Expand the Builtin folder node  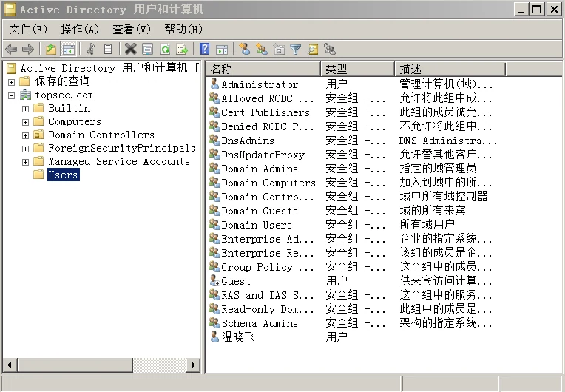click(25, 109)
